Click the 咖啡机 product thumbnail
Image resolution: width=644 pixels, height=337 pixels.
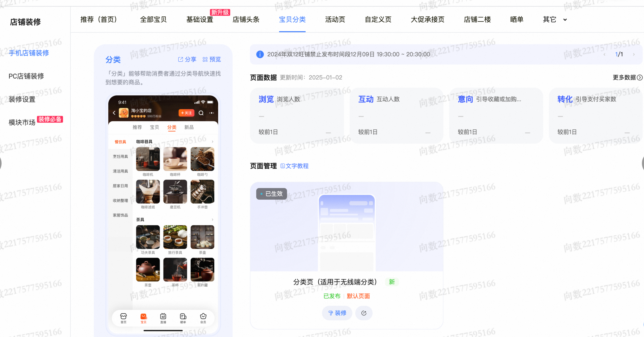[x=148, y=159]
